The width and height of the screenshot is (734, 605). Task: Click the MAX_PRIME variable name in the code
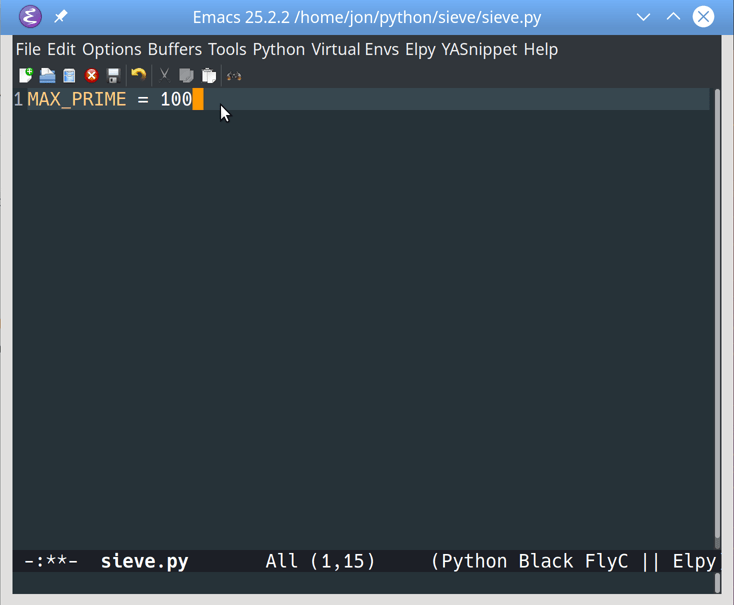tap(77, 99)
